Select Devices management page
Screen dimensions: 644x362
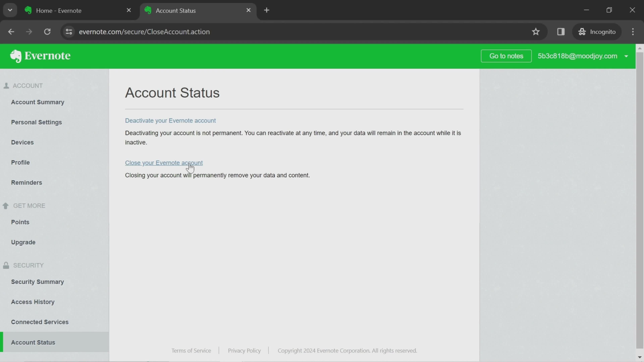22,142
